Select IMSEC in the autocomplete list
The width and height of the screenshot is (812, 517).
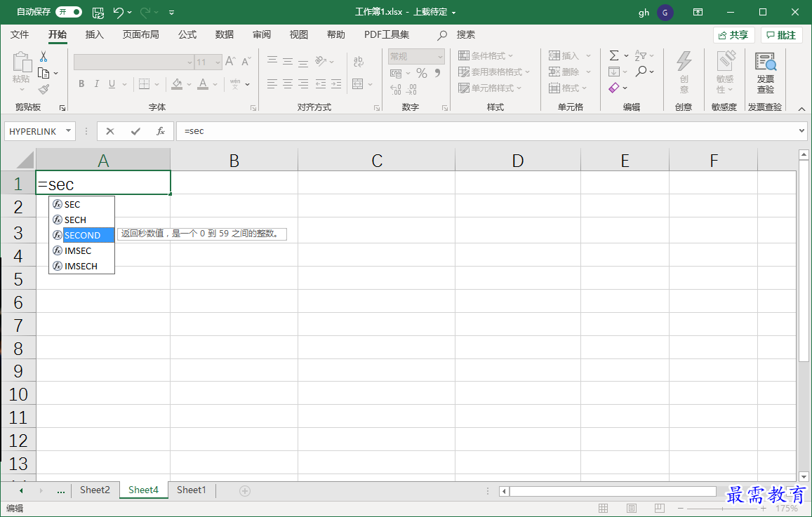click(82, 250)
